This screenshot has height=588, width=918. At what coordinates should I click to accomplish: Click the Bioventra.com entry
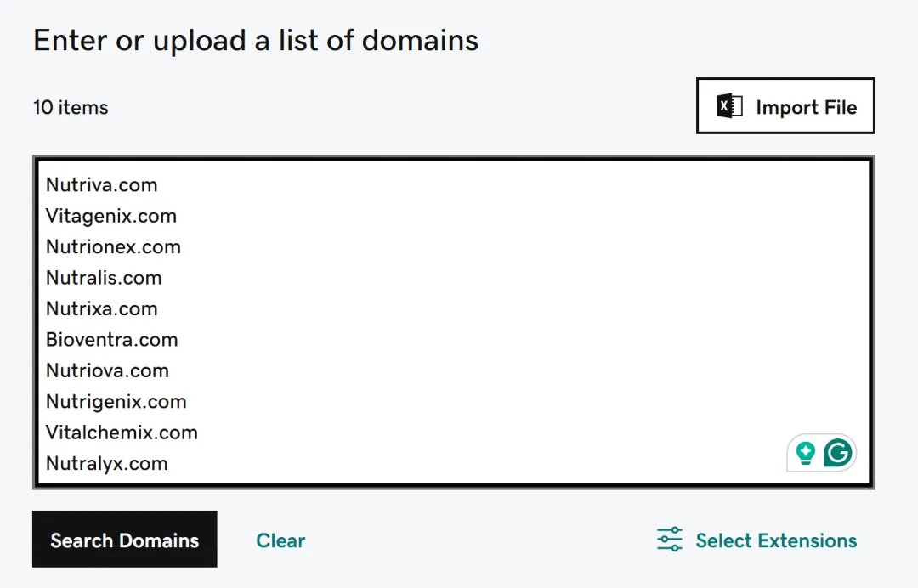click(x=112, y=340)
